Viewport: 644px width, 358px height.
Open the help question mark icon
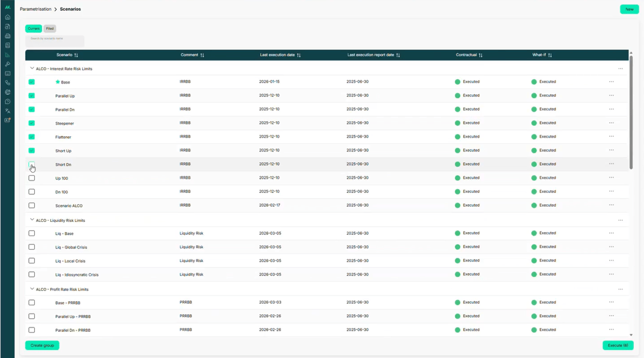8,101
